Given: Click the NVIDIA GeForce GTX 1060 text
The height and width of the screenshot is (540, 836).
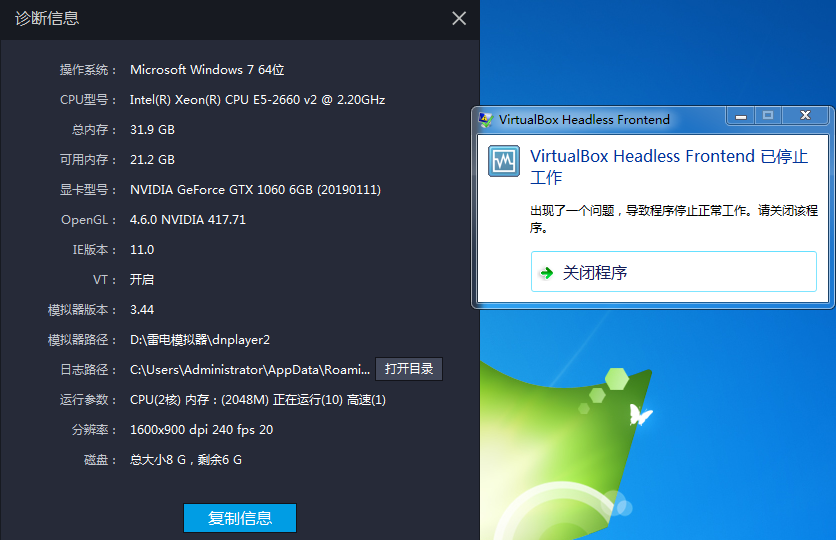Looking at the screenshot, I should click(x=255, y=190).
